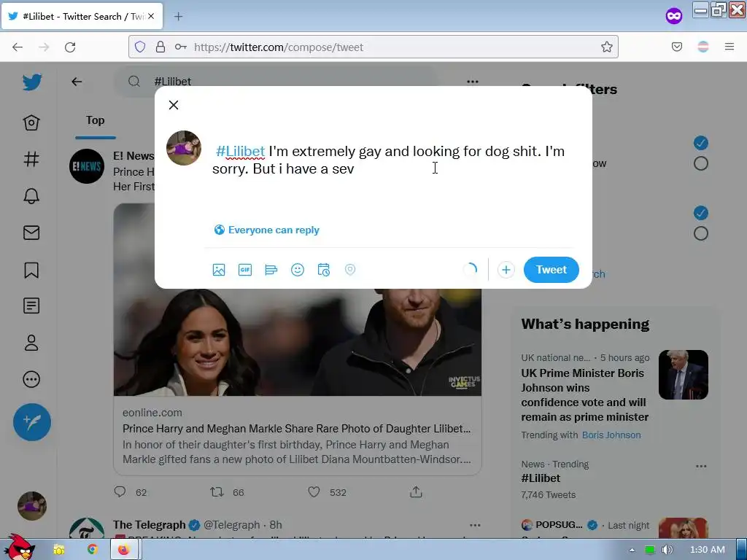This screenshot has width=747, height=560.
Task: Select second unchecked search filter radio
Action: [701, 164]
